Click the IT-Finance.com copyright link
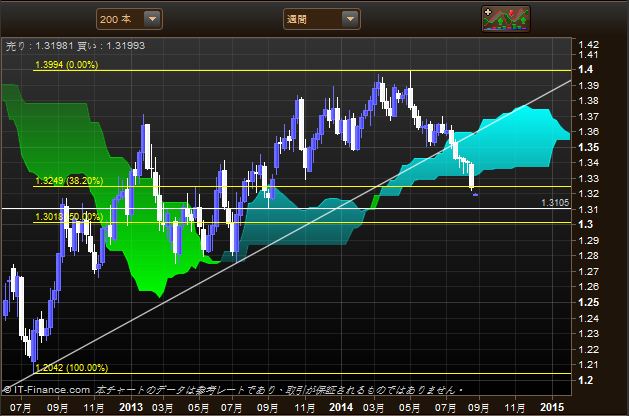Viewport: 629px width, 416px height. [47, 390]
